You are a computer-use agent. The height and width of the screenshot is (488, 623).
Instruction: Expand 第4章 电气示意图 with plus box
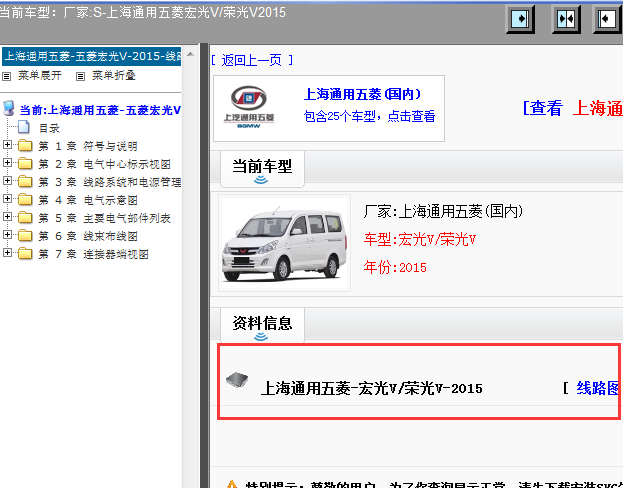click(7, 199)
